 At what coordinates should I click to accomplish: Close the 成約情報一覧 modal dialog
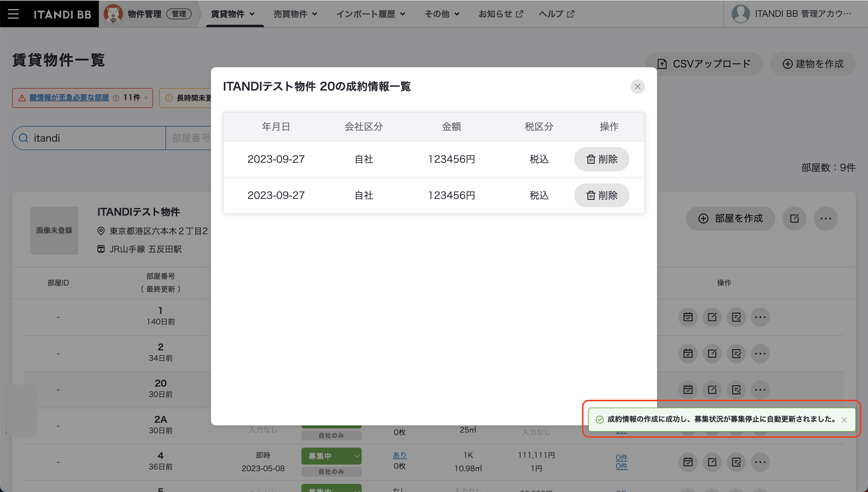pos(637,87)
